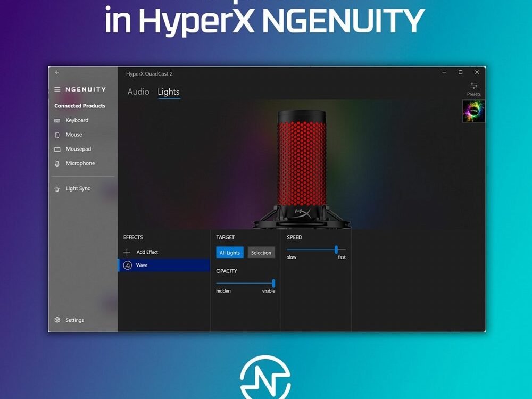Select the Mouse icon in the sidebar
The image size is (532, 399).
(x=57, y=135)
